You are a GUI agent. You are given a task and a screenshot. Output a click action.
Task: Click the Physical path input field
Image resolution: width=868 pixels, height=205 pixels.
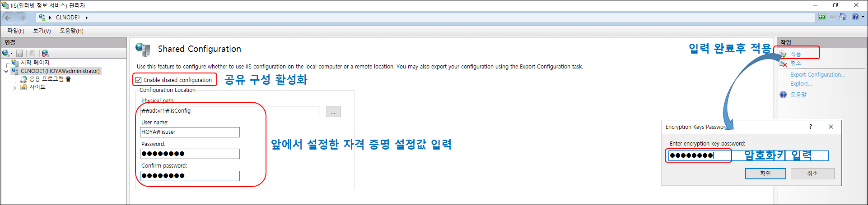(x=229, y=111)
